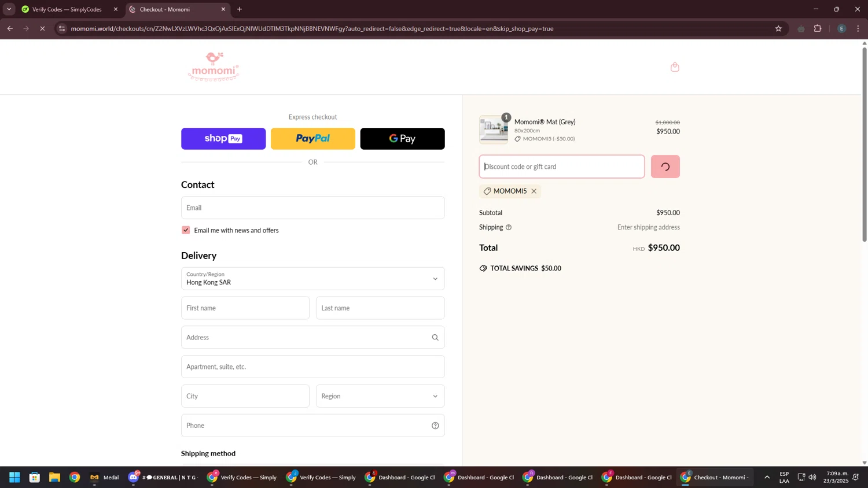Screen dimensions: 868x488
Task: Click the Discount code or gift card field
Action: [x=562, y=167]
